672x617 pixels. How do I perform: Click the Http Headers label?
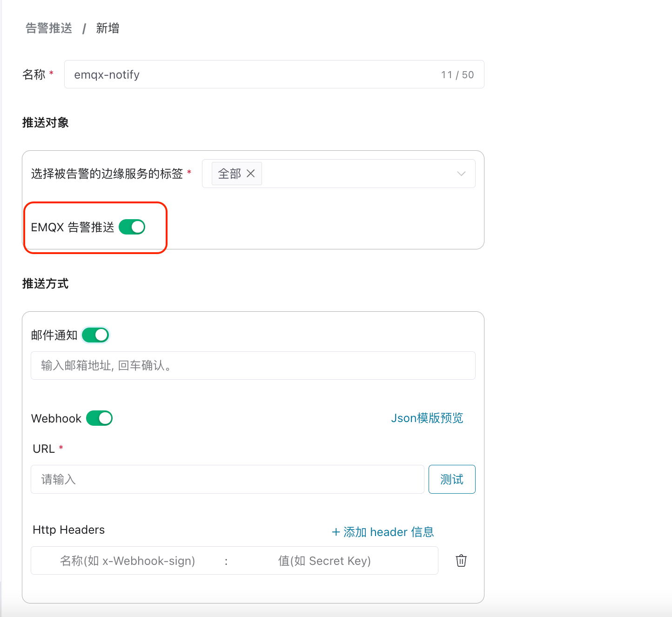(69, 530)
